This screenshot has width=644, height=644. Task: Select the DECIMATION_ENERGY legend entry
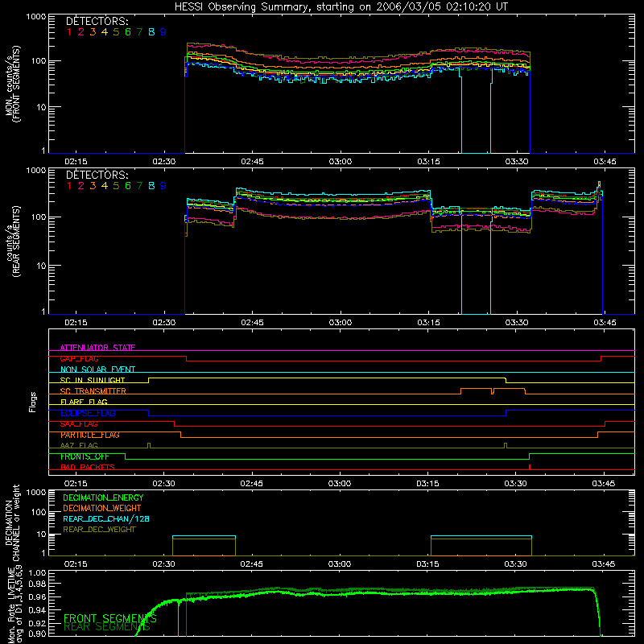click(103, 497)
